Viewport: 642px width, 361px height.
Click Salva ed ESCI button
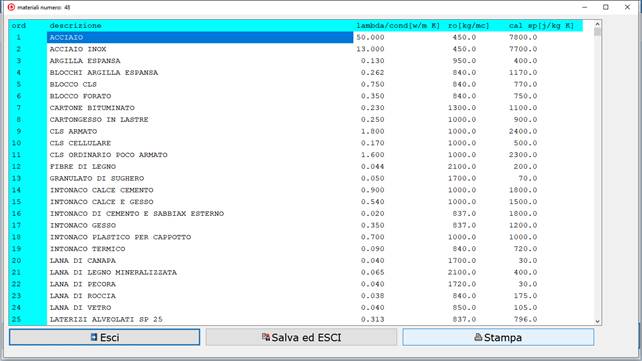[301, 337]
